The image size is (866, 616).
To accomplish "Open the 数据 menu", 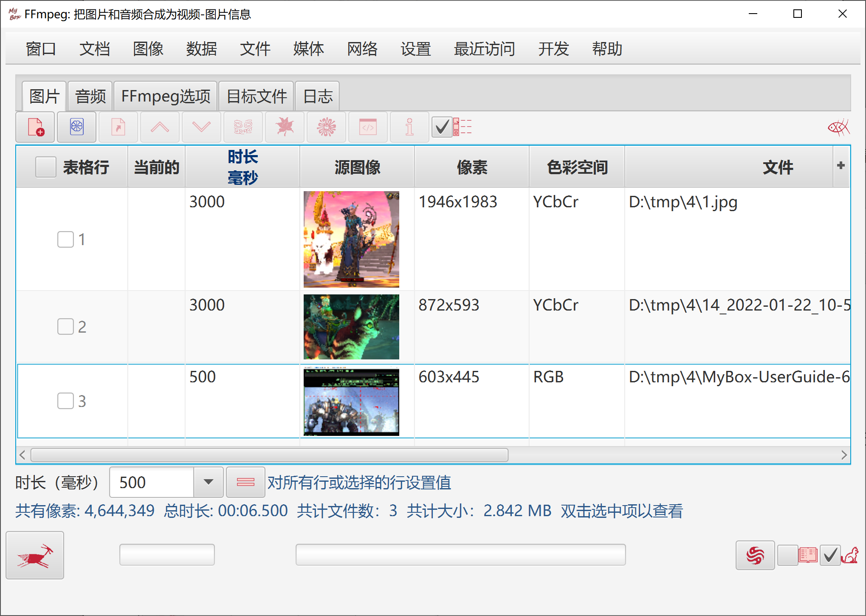I will point(201,49).
